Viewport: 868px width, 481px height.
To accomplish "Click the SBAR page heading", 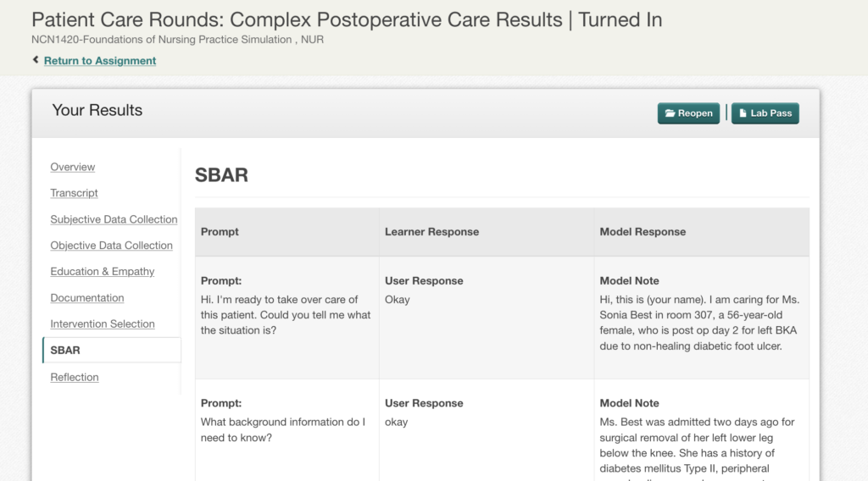I will coord(221,174).
